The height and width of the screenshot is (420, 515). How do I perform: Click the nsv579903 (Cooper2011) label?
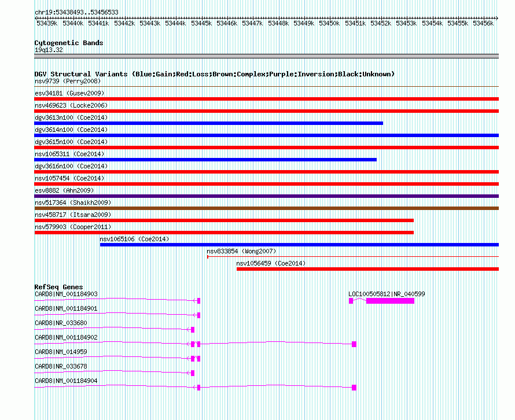[x=73, y=227]
